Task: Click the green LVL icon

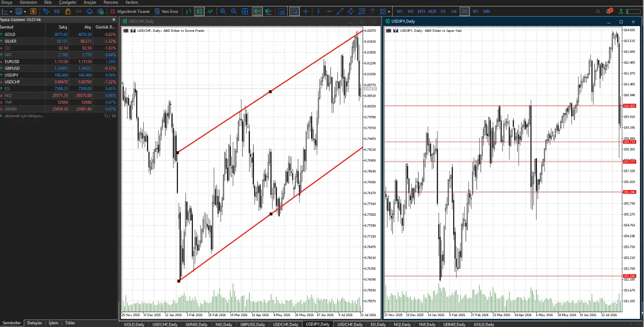Action: (x=621, y=11)
